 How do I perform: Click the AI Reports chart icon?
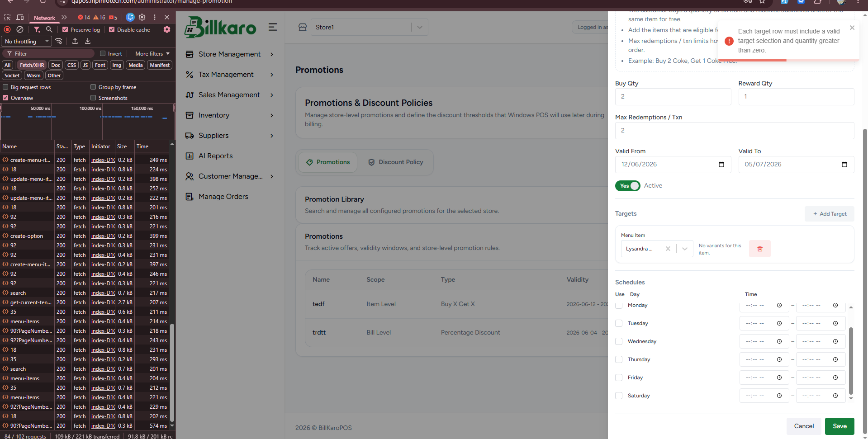click(190, 156)
